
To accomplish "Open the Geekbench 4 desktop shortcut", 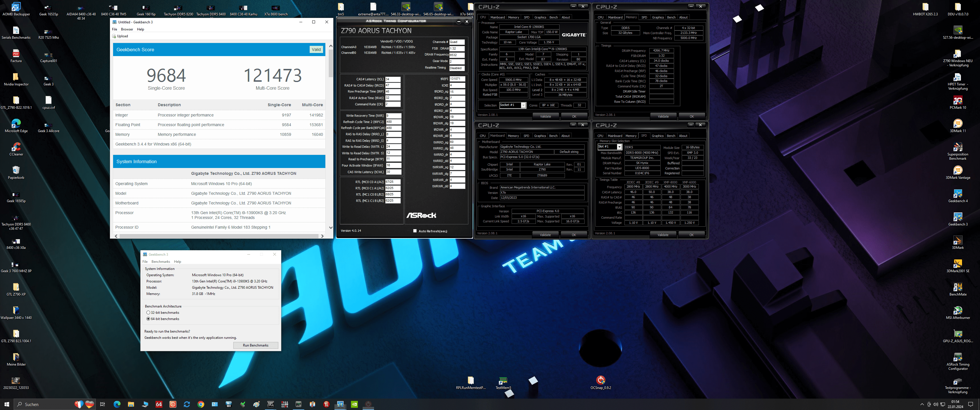I will coord(957,196).
